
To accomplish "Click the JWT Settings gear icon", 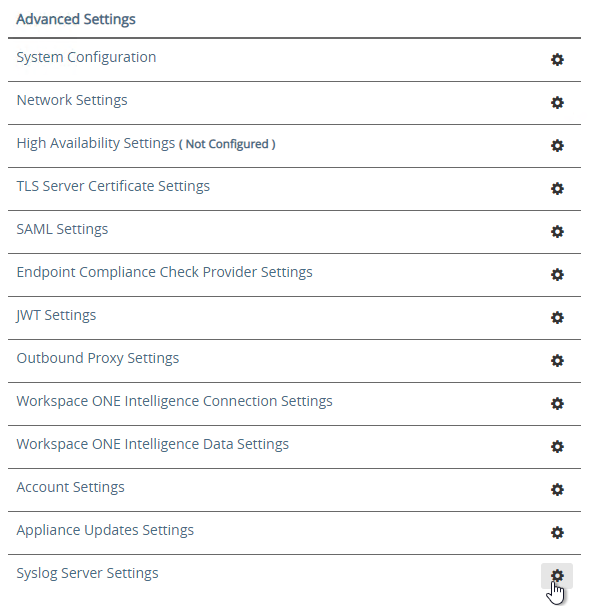I will pos(557,317).
